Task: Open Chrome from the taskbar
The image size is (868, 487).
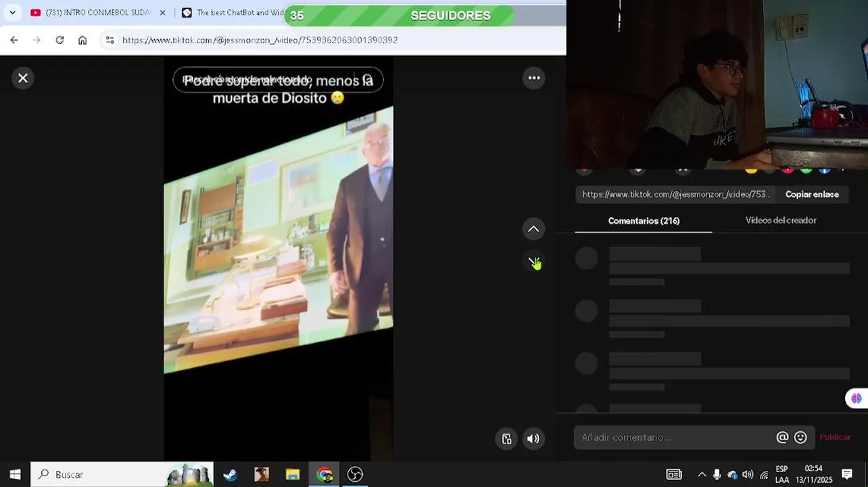Action: (x=324, y=474)
